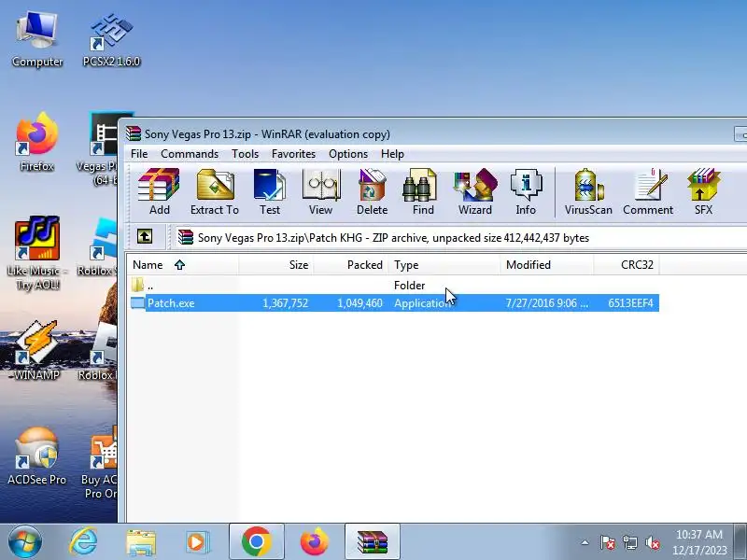Screen dimensions: 747x560
Task: Select the Like Music Try AOL desktop icon
Action: pos(37,252)
